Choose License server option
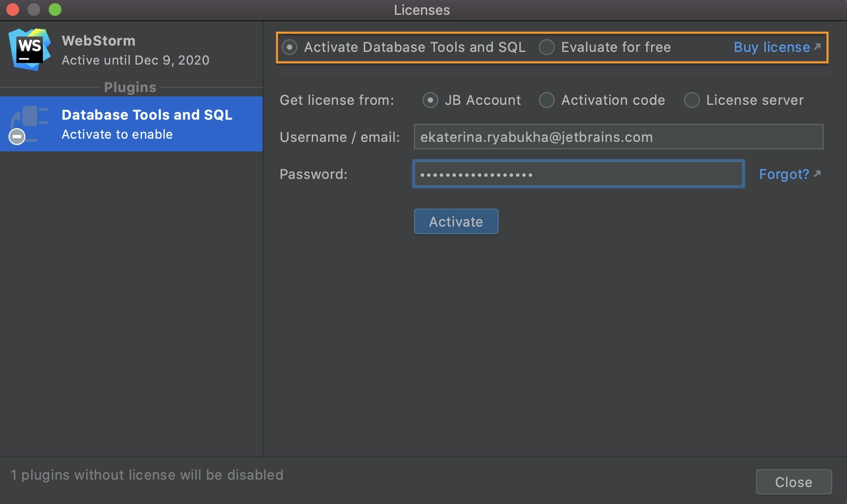 (x=692, y=100)
